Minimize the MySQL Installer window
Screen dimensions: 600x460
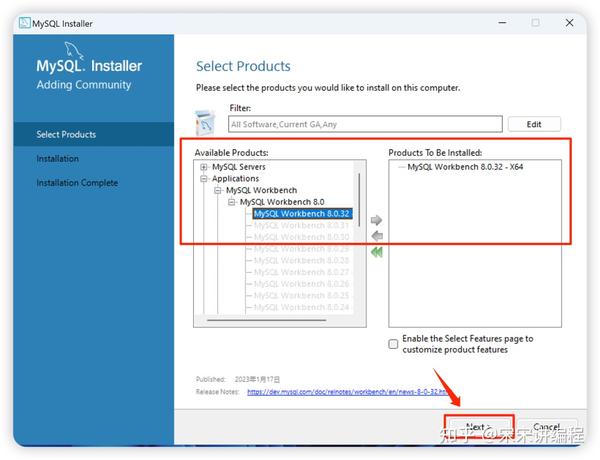click(x=502, y=23)
